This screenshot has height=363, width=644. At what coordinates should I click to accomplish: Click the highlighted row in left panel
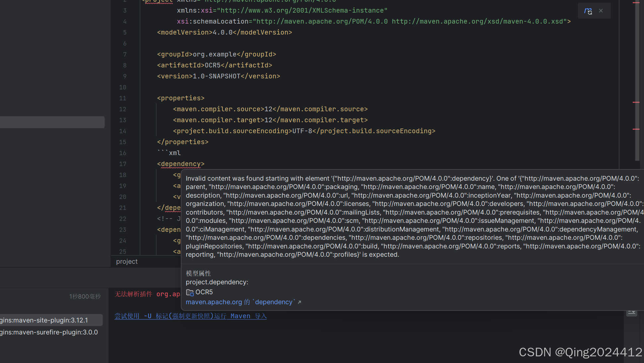(x=52, y=122)
